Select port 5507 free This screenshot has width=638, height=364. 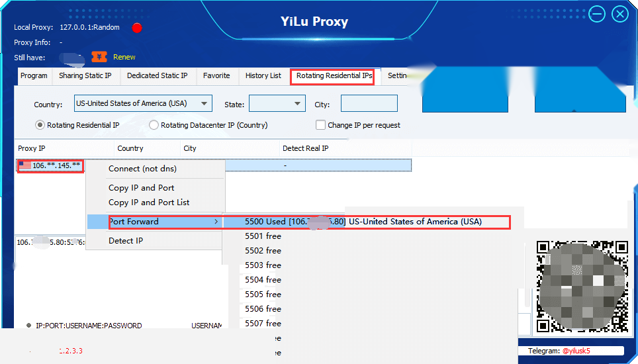pyautogui.click(x=263, y=324)
